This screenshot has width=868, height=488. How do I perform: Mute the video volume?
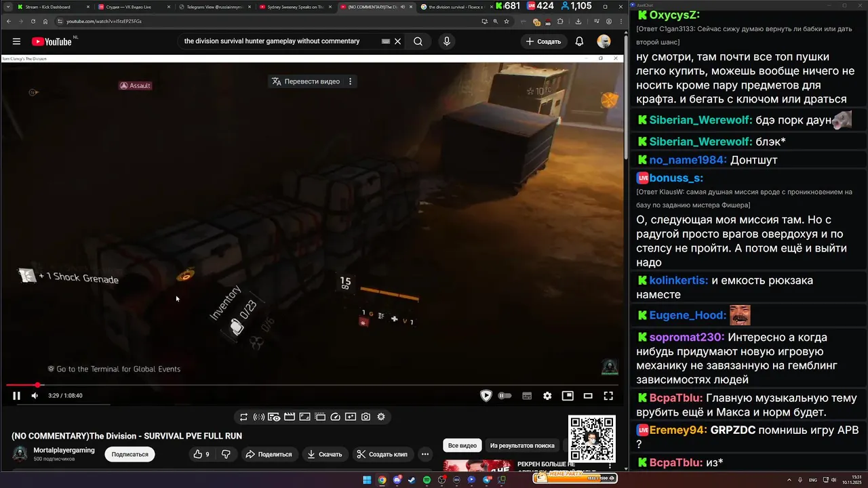(35, 396)
